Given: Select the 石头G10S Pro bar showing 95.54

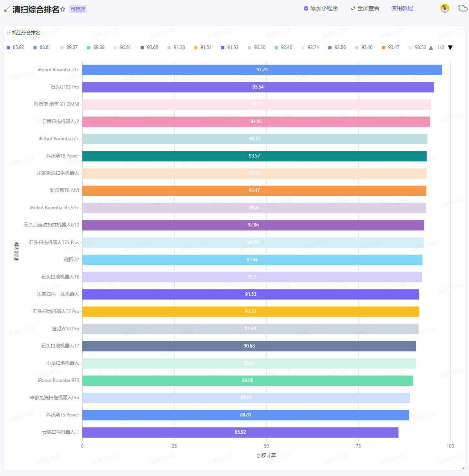Looking at the screenshot, I should tap(258, 87).
